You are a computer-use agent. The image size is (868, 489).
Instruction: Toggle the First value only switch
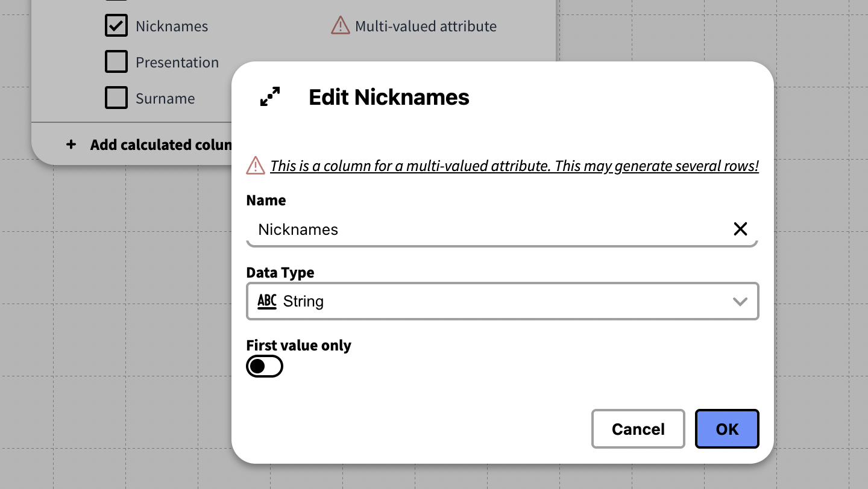point(265,366)
